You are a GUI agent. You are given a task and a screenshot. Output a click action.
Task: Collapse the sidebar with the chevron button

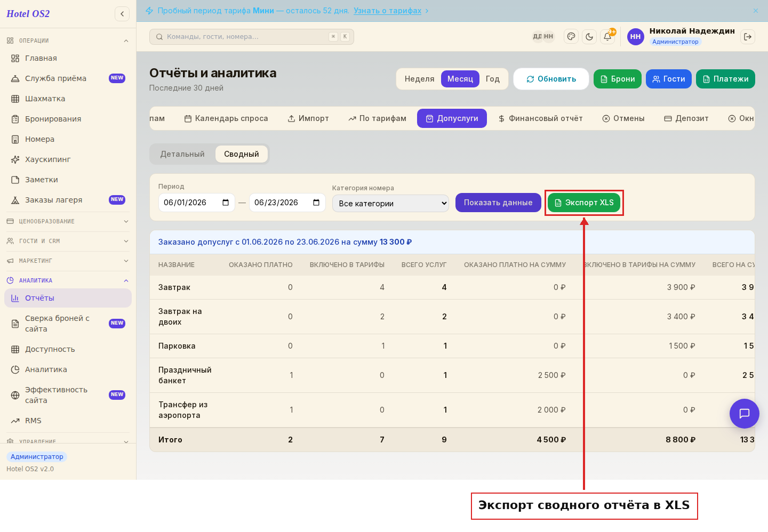click(x=122, y=14)
